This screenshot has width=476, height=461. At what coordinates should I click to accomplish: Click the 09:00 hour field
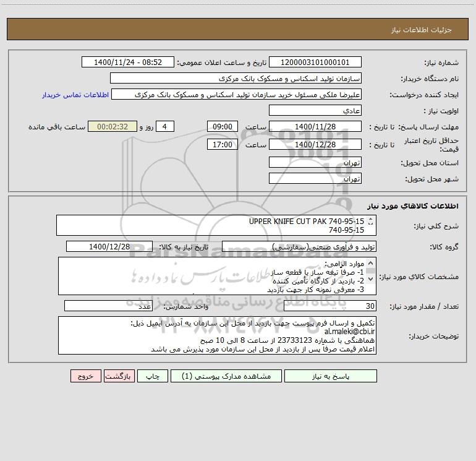[222, 126]
